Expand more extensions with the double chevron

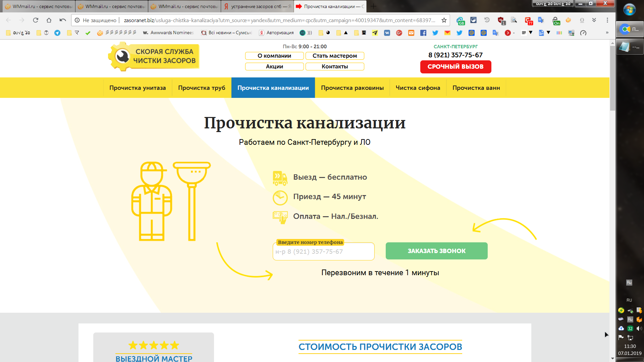tap(594, 20)
